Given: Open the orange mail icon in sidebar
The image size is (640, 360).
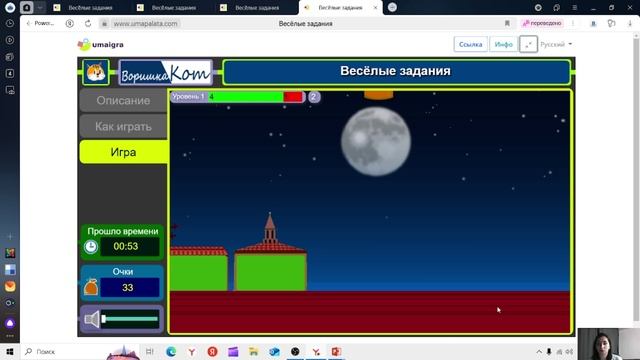Looking at the screenshot, I should 10,286.
